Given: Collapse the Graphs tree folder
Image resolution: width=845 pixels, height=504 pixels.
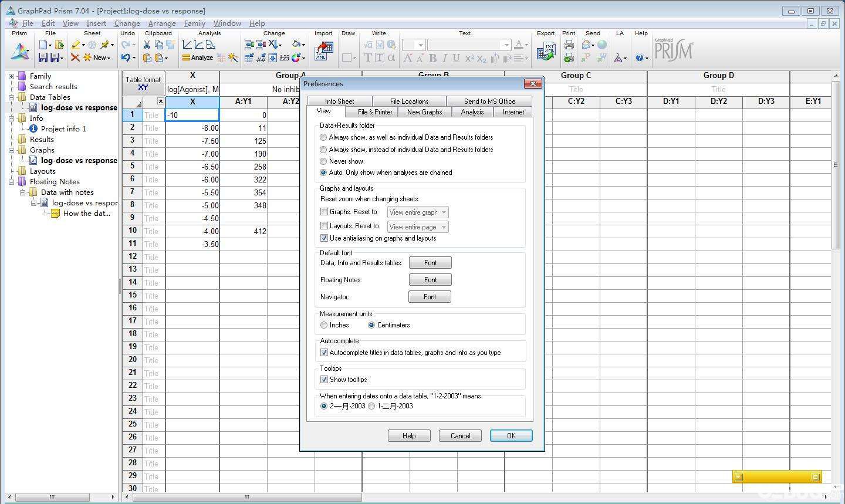Looking at the screenshot, I should [x=11, y=150].
